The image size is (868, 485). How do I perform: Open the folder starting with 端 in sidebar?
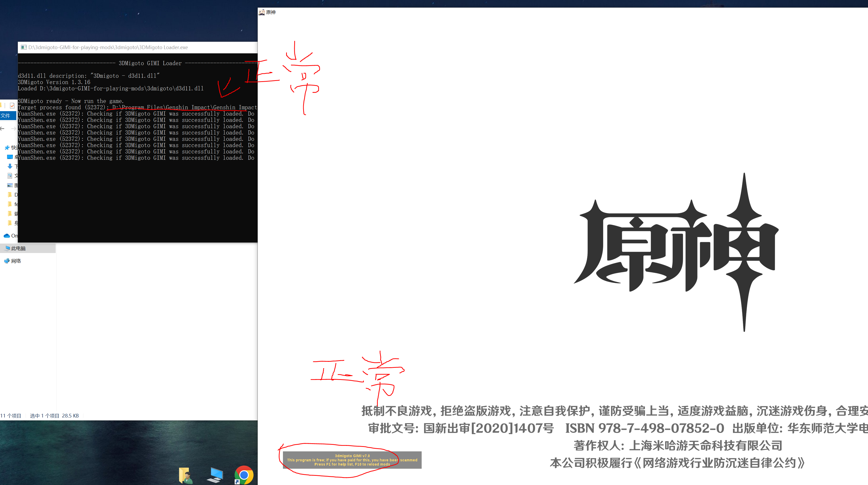click(12, 213)
